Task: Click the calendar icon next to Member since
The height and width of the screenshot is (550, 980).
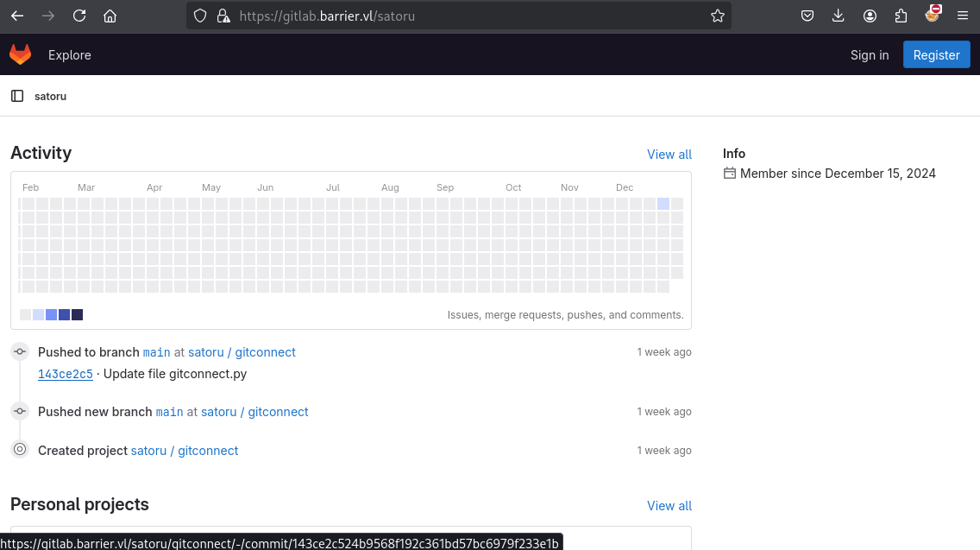Action: click(x=729, y=174)
